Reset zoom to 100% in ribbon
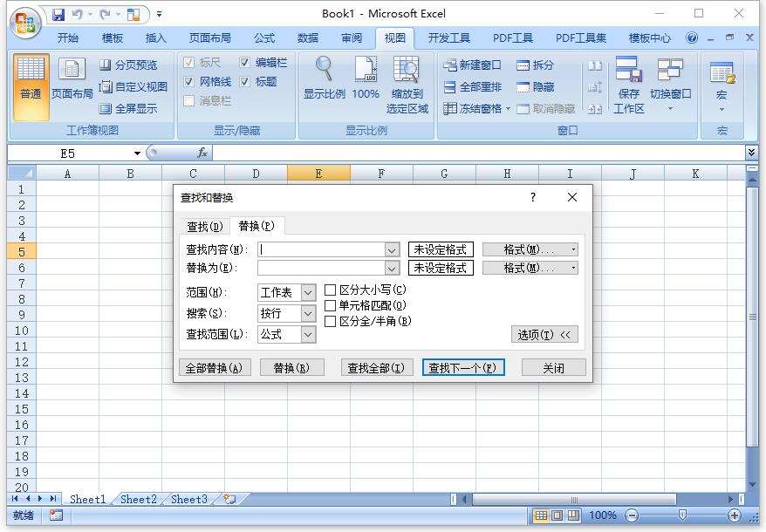This screenshot has height=532, width=766. point(366,78)
